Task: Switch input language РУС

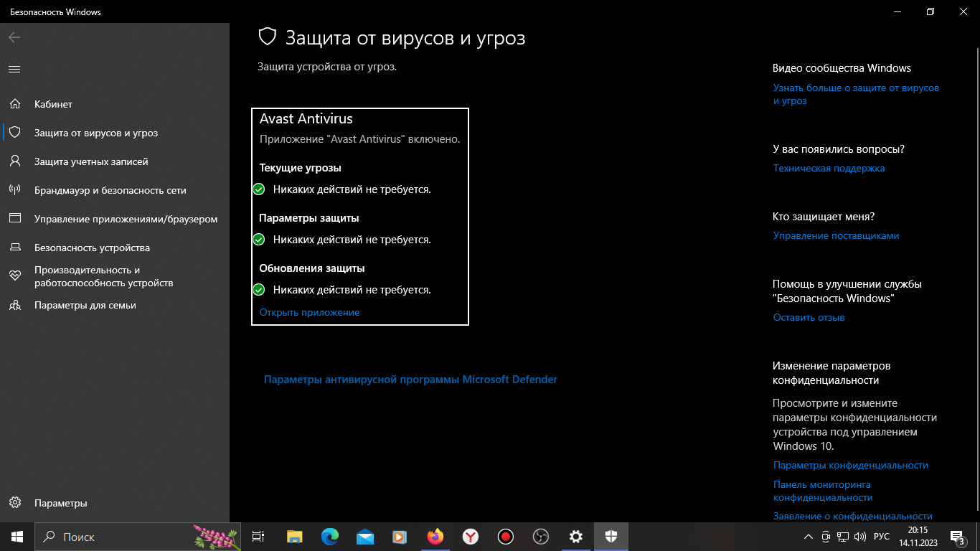Action: 882,537
